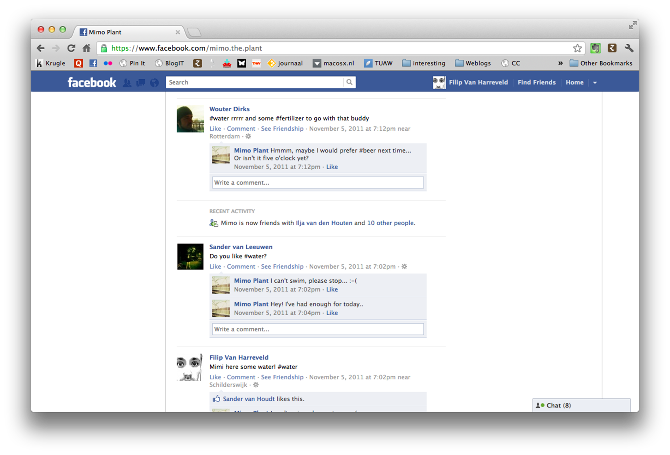Click the Facebook logo in header
Screen dimensions: 670x455
92,82
